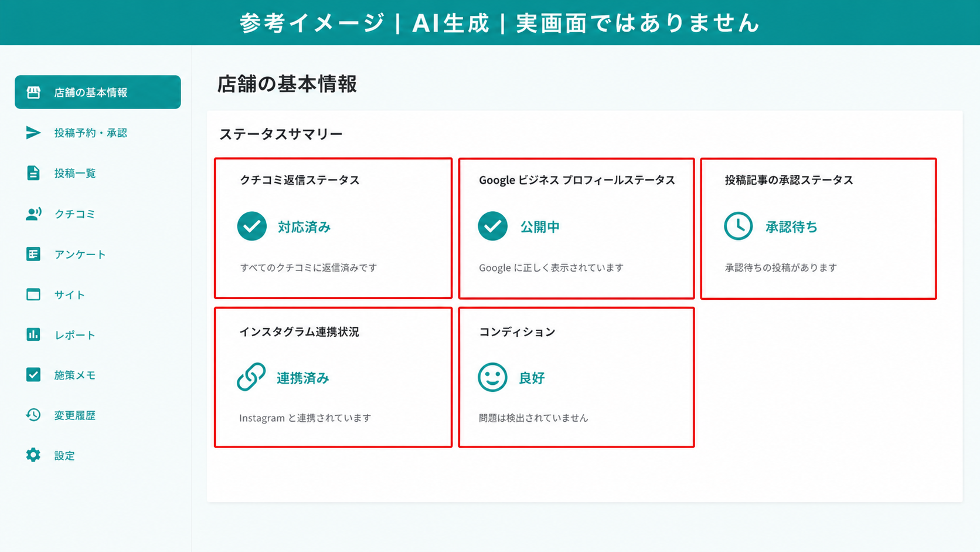This screenshot has height=552, width=980.
Task: Click the paper plane icon for 投稿予約・承認
Action: [33, 133]
